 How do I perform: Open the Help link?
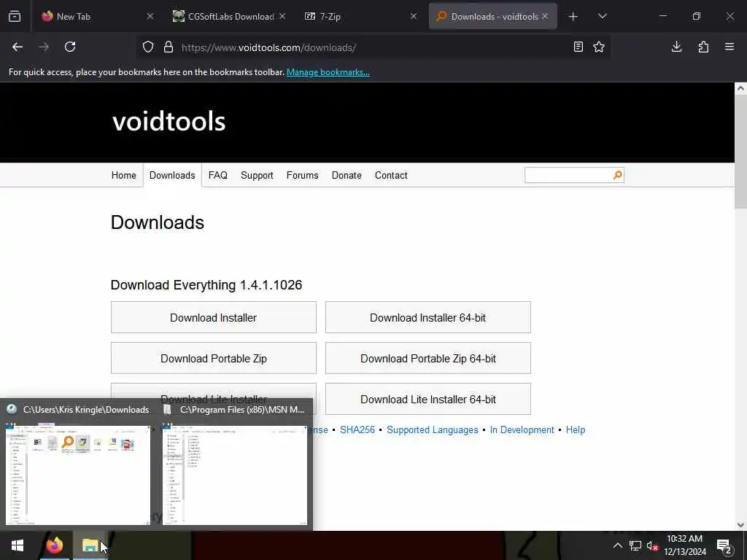575,429
